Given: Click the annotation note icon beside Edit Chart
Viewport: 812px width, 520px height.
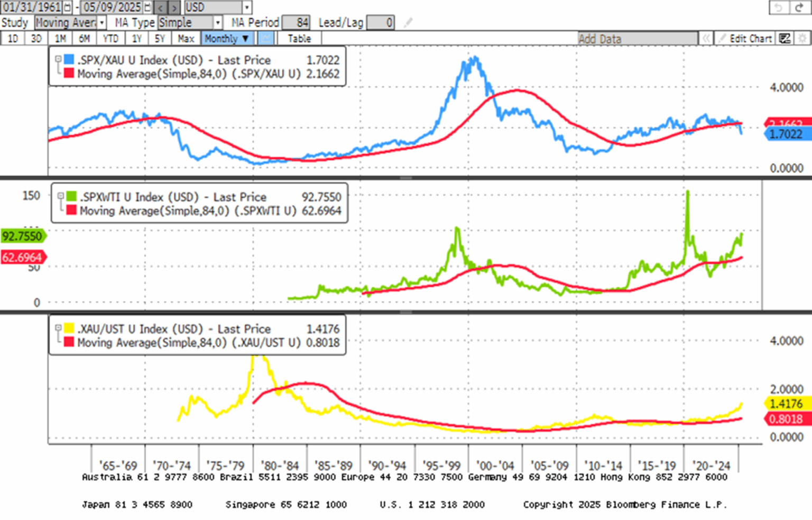Looking at the screenshot, I should [x=785, y=38].
